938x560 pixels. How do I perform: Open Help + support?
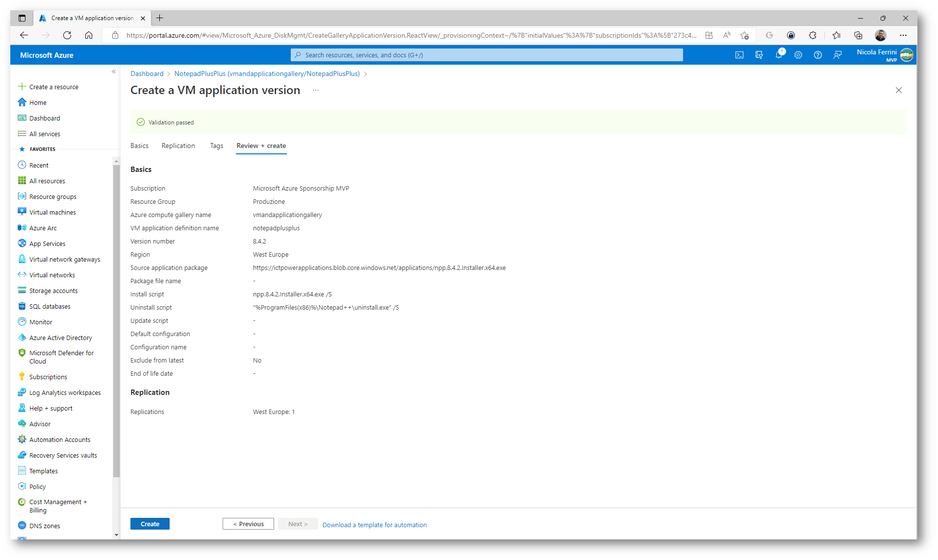[51, 408]
